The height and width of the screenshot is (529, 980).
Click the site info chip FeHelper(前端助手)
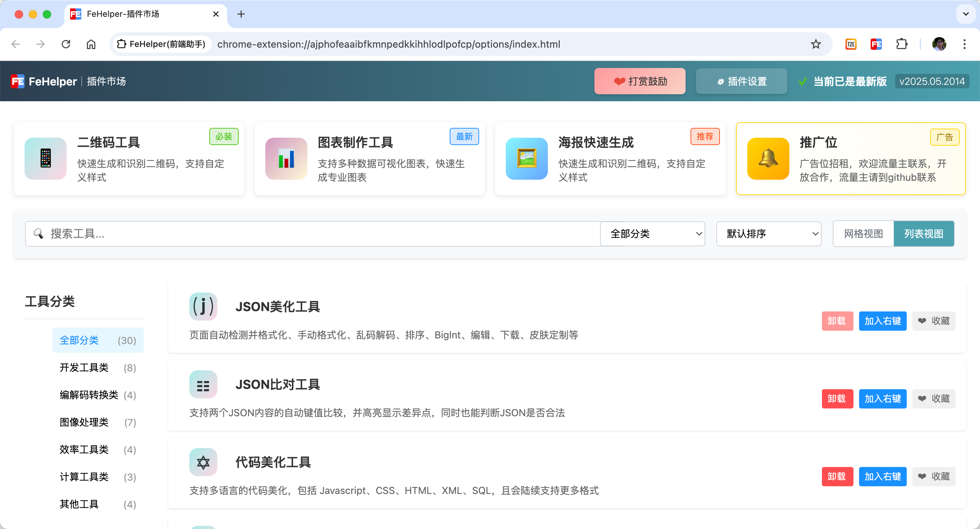click(162, 44)
